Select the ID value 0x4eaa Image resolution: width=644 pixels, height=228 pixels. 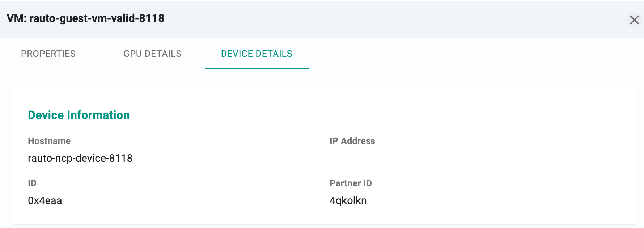(x=45, y=201)
